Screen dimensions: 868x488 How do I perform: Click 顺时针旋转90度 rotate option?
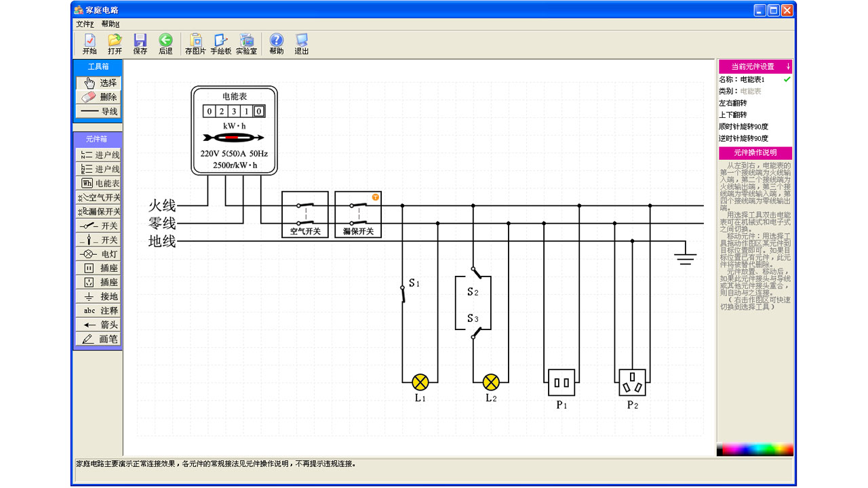[x=743, y=126]
